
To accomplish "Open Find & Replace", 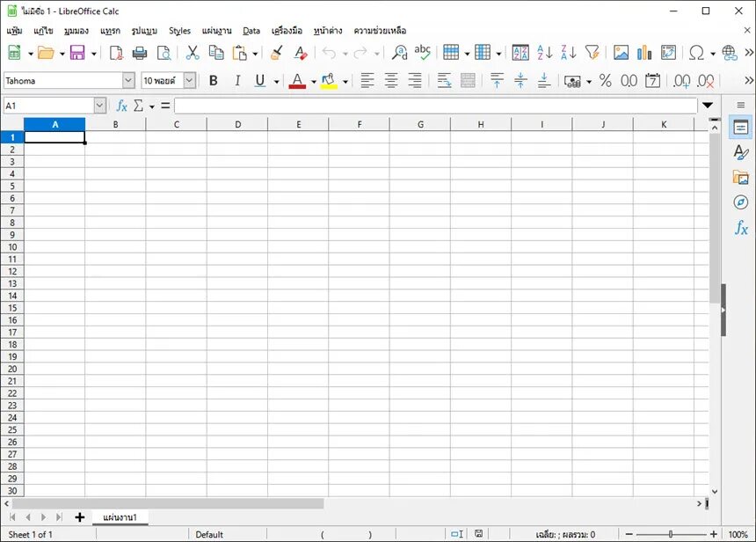I will point(399,53).
